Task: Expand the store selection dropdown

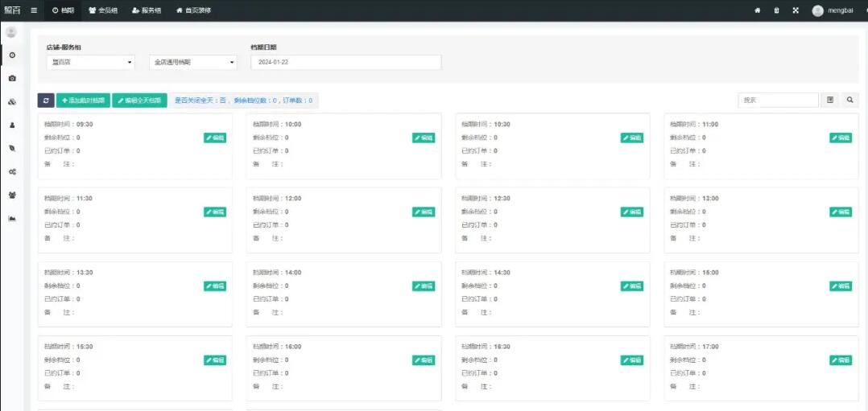Action: click(90, 63)
